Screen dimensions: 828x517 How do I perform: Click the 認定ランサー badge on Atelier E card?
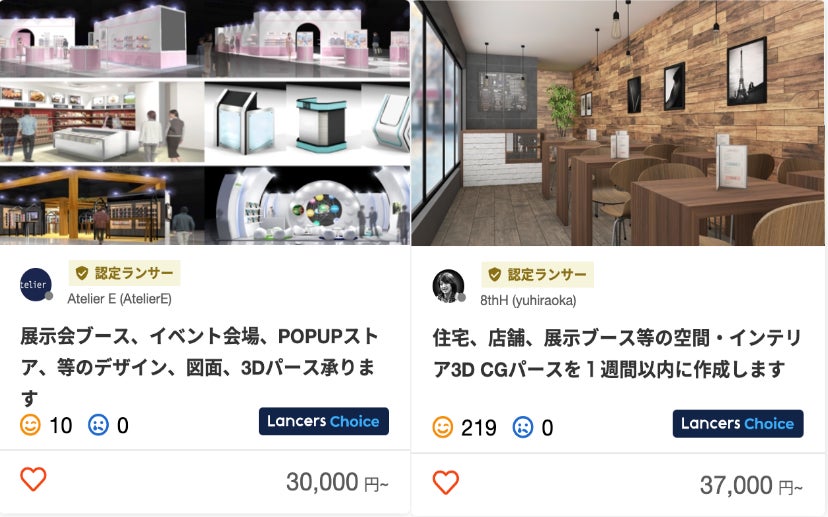point(125,273)
